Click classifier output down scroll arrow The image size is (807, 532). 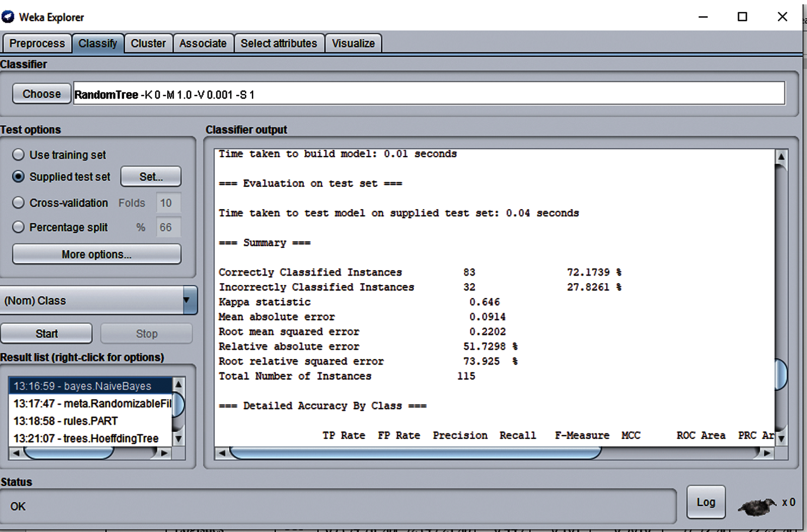click(x=781, y=439)
